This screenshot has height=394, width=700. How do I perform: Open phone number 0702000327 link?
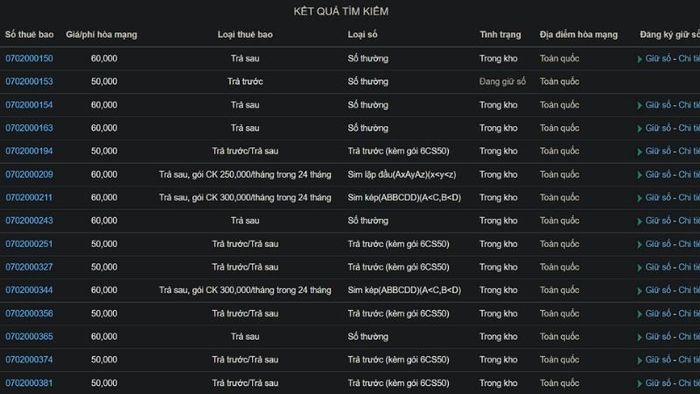click(x=29, y=267)
